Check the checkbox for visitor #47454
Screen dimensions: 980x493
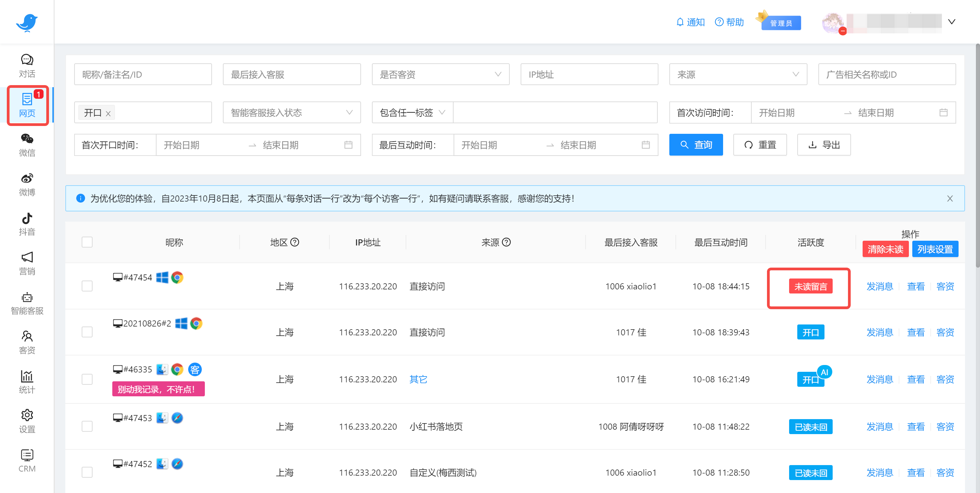(x=87, y=286)
